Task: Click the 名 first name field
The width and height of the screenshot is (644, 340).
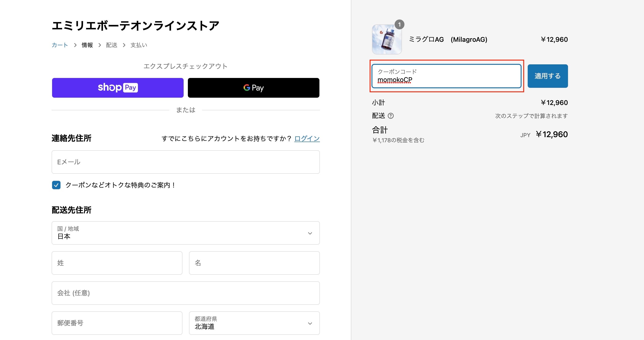Action: point(254,263)
